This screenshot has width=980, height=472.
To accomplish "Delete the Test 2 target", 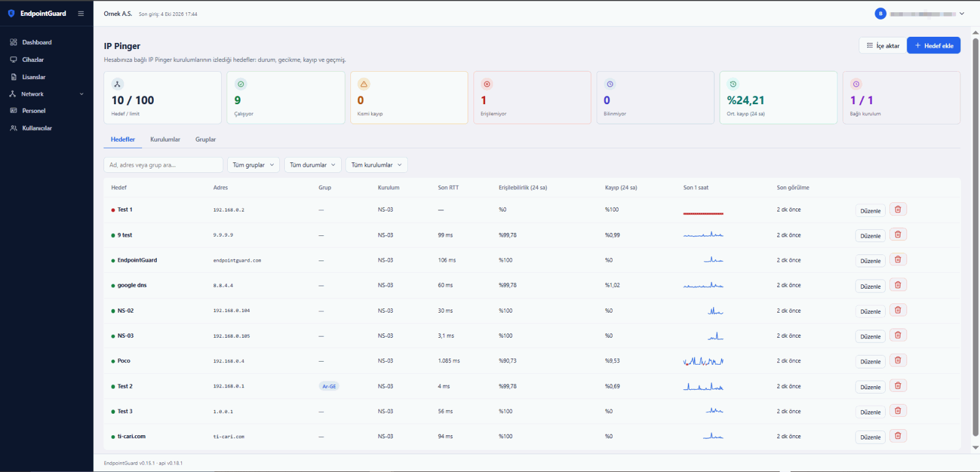I will click(898, 386).
